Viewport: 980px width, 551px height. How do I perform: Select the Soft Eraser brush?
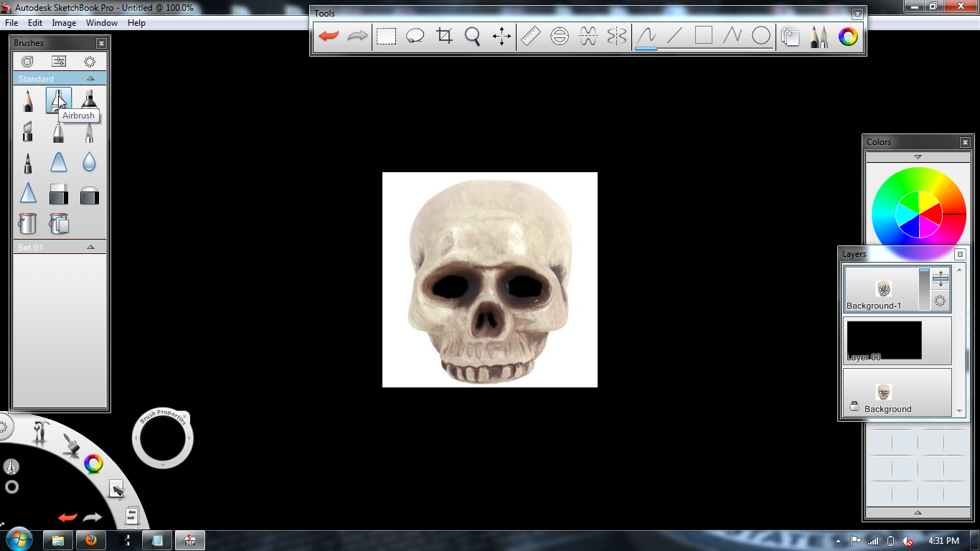tap(89, 194)
